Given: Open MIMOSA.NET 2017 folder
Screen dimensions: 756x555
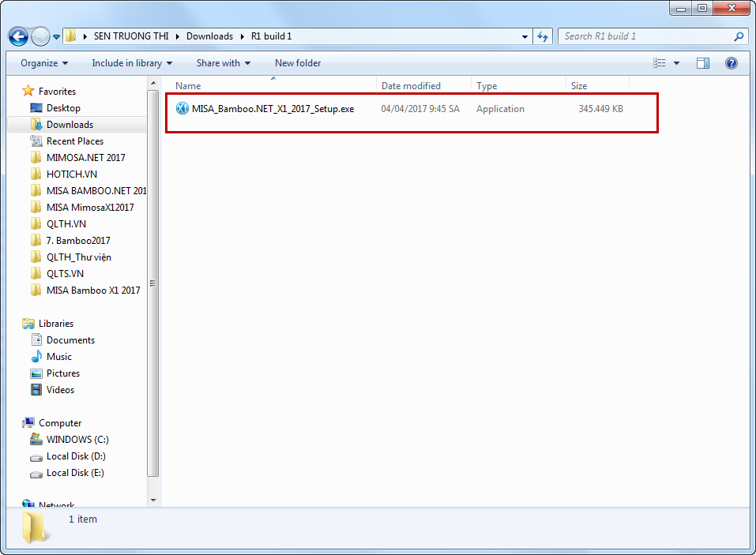Looking at the screenshot, I should tap(85, 158).
